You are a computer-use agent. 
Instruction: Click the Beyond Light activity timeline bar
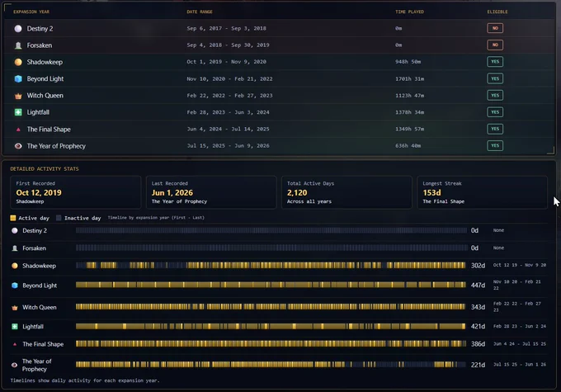[x=271, y=285]
